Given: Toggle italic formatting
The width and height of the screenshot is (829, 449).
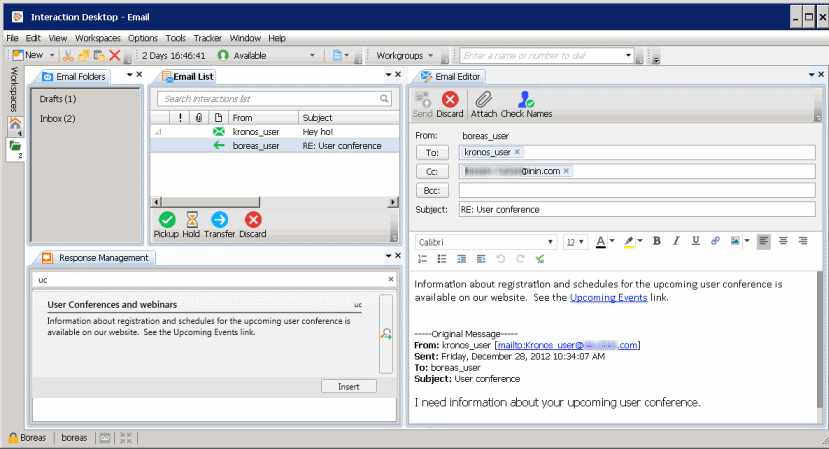Looking at the screenshot, I should (676, 241).
